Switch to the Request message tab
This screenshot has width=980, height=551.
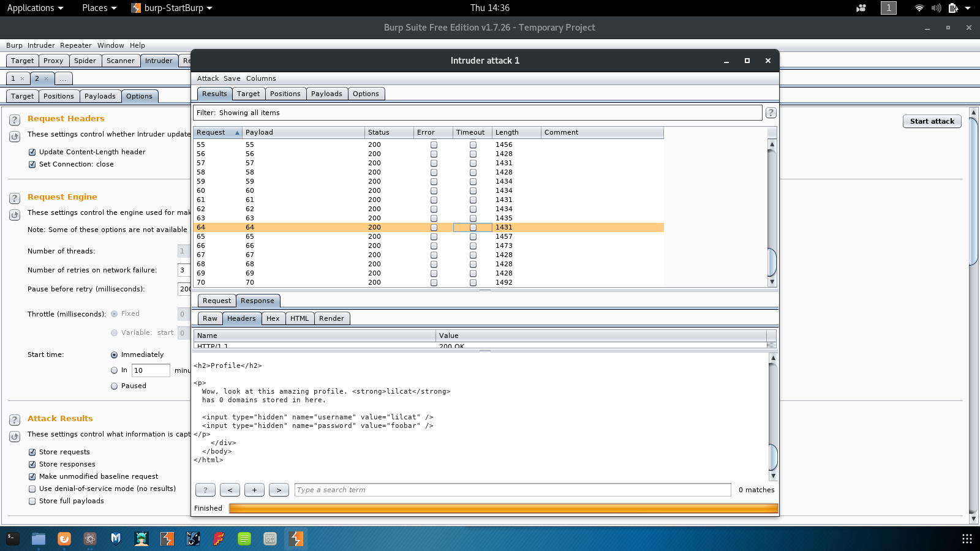(217, 301)
